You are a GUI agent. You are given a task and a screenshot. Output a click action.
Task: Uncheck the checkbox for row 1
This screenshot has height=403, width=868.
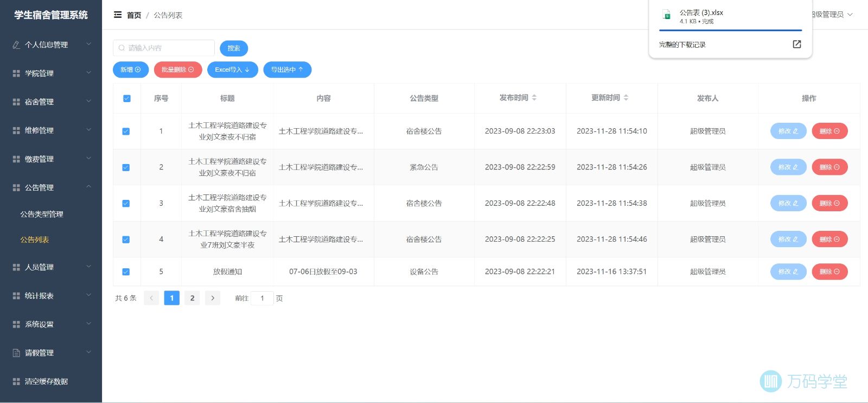tap(126, 131)
